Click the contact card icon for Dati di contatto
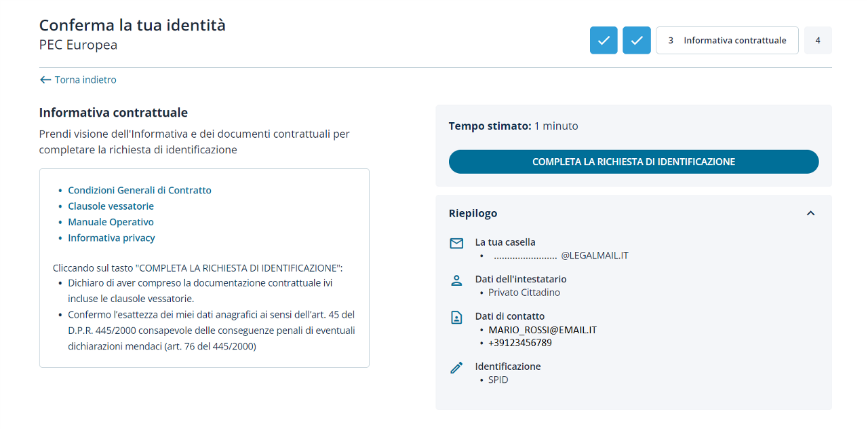Image resolution: width=868 pixels, height=429 pixels. 456,317
